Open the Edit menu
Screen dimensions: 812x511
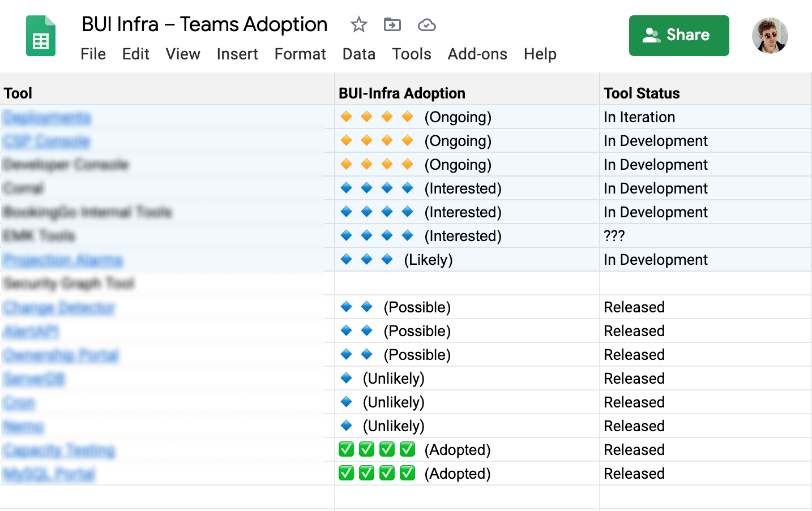[135, 54]
